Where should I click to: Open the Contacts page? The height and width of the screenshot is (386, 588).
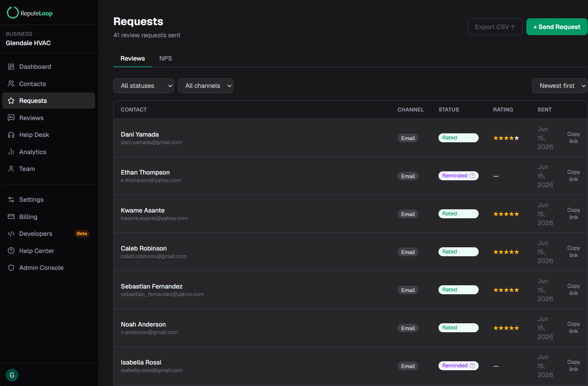pyautogui.click(x=48, y=84)
